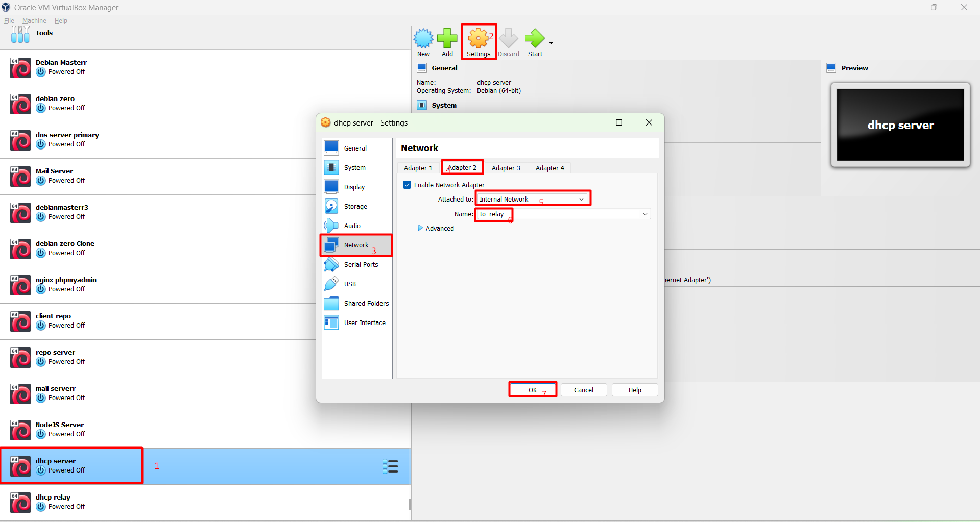The image size is (980, 522).
Task: Toggle Enable Network Adapter checkbox
Action: [x=407, y=185]
